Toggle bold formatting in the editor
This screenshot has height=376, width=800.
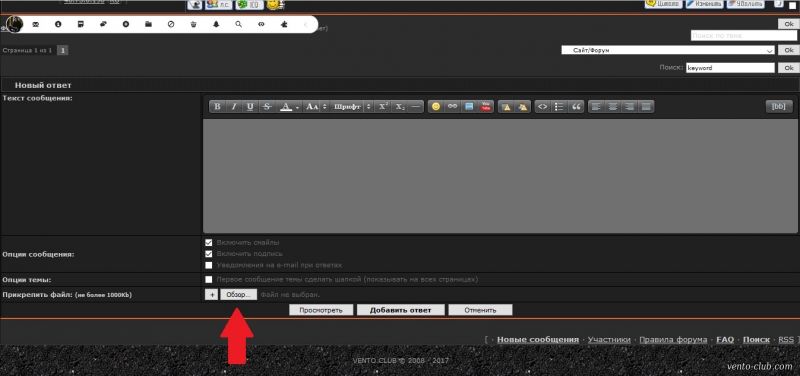(217, 107)
